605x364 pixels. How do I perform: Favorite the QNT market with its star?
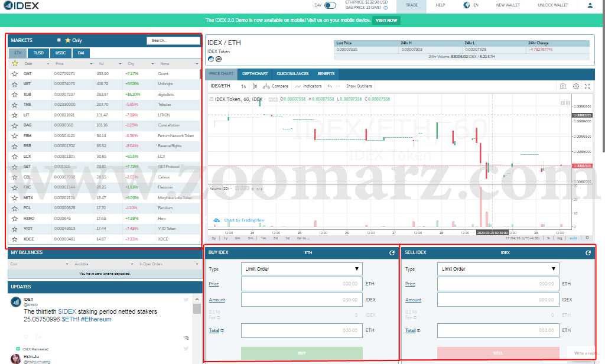(x=15, y=74)
